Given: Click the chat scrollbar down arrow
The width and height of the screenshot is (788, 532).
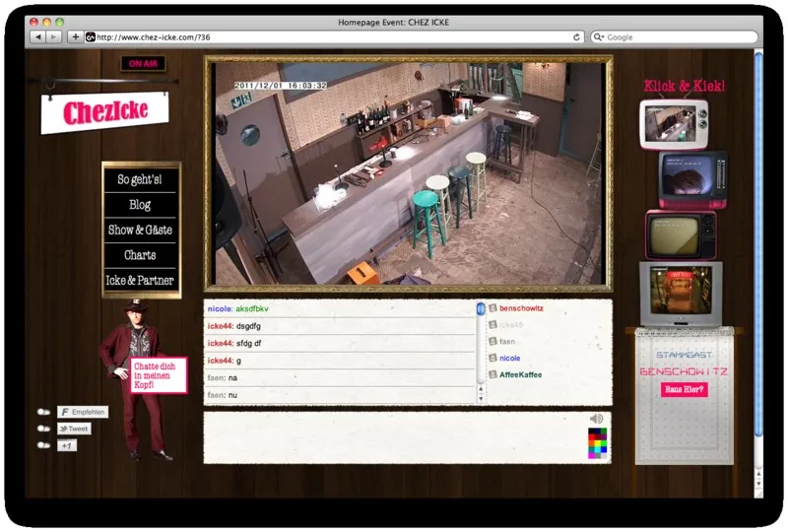Looking at the screenshot, I should tap(481, 398).
